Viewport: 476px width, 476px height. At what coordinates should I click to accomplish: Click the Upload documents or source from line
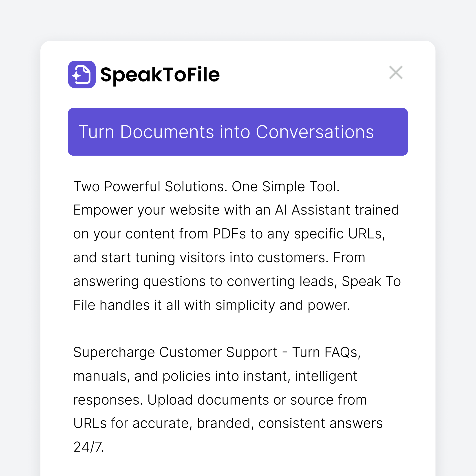coord(257,400)
